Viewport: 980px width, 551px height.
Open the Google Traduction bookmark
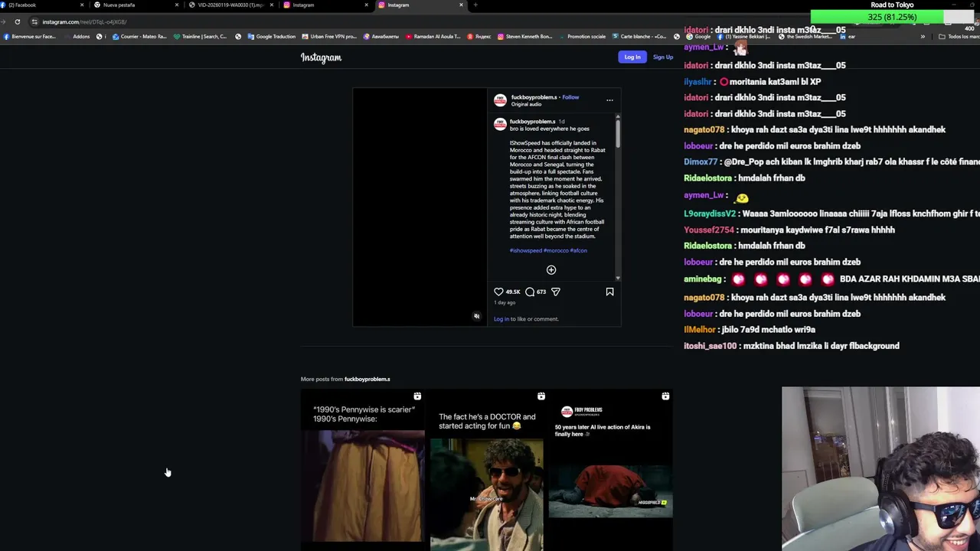271,37
